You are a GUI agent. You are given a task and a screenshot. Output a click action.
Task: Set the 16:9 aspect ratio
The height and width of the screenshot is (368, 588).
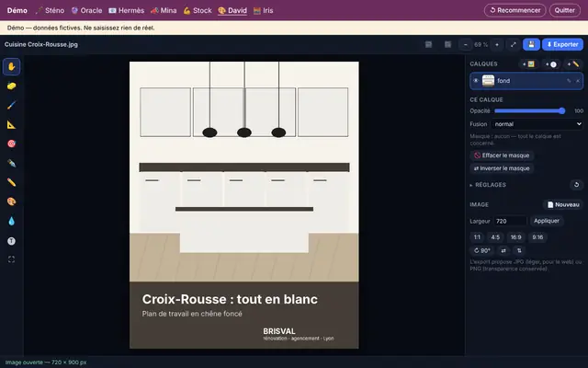[516, 237]
